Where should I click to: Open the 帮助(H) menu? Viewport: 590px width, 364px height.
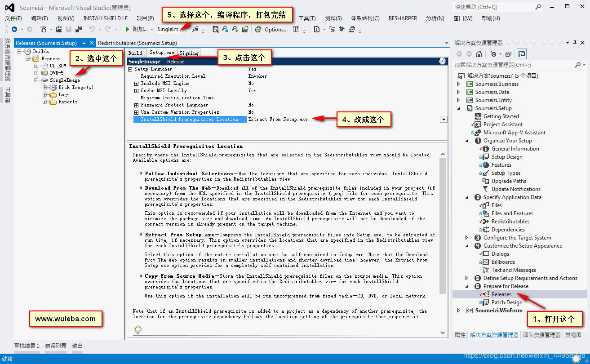490,18
